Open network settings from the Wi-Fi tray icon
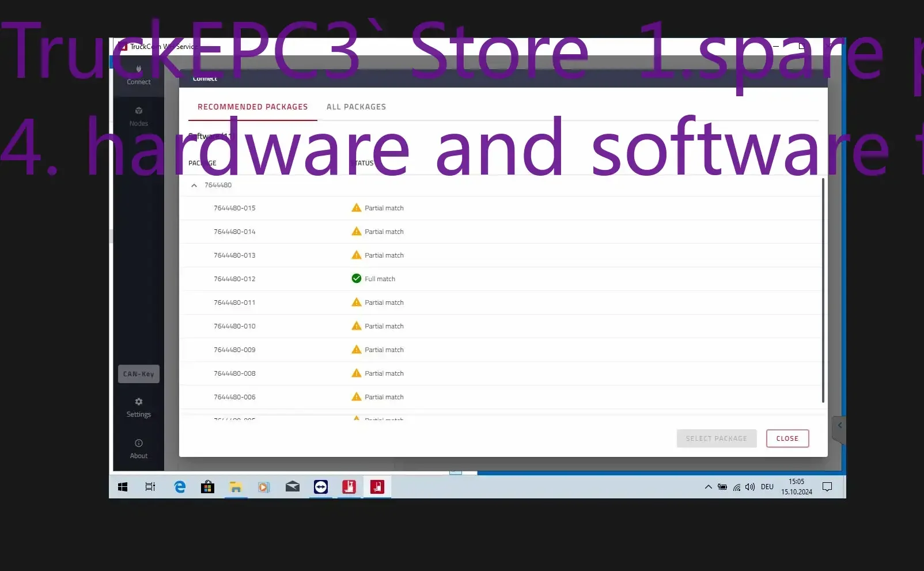The width and height of the screenshot is (924, 571). click(737, 487)
